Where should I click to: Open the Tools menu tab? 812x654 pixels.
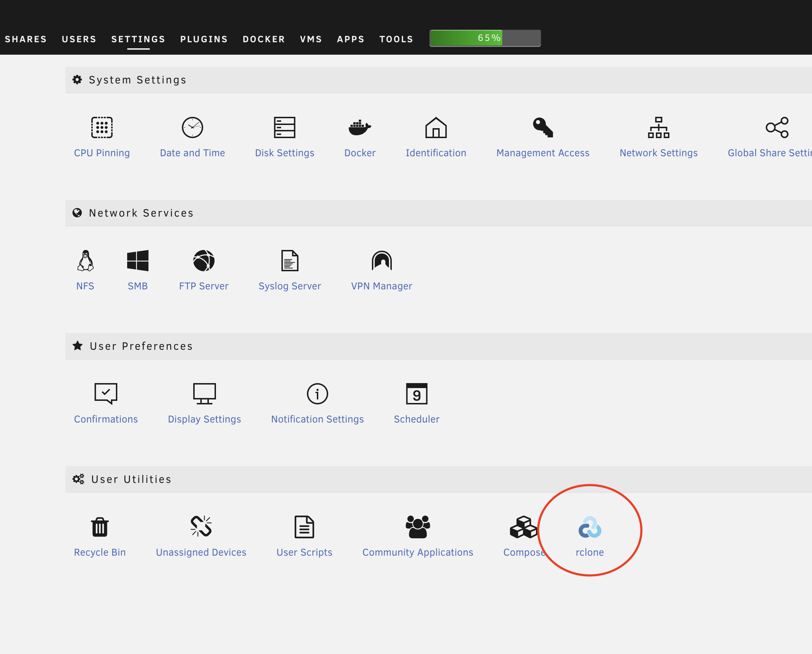(396, 39)
